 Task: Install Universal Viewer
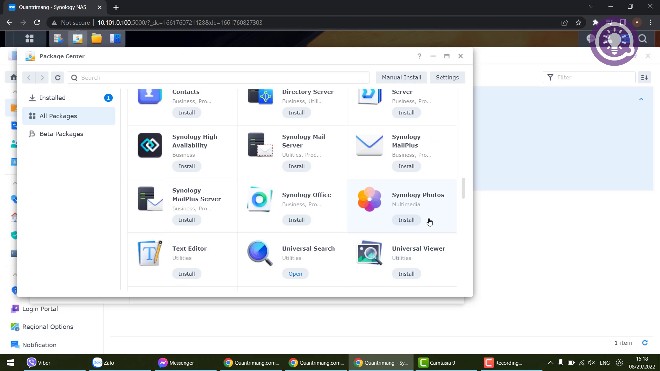tap(406, 274)
